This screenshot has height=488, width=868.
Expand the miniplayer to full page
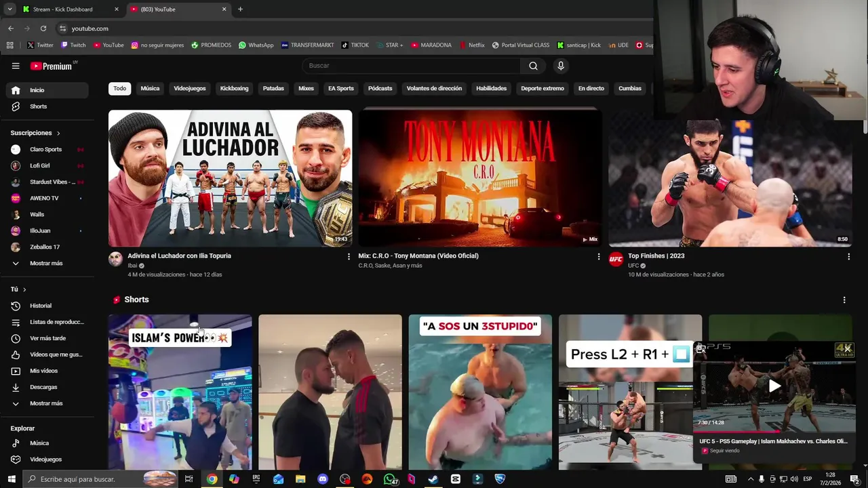coord(701,349)
